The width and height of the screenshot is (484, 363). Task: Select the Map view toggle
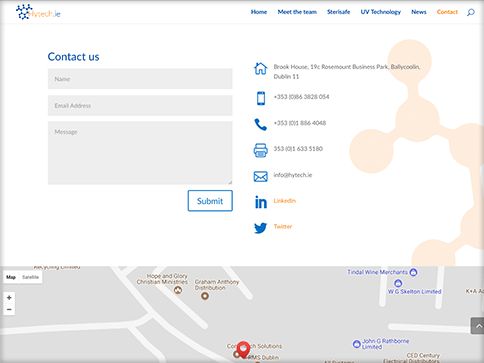(x=11, y=277)
